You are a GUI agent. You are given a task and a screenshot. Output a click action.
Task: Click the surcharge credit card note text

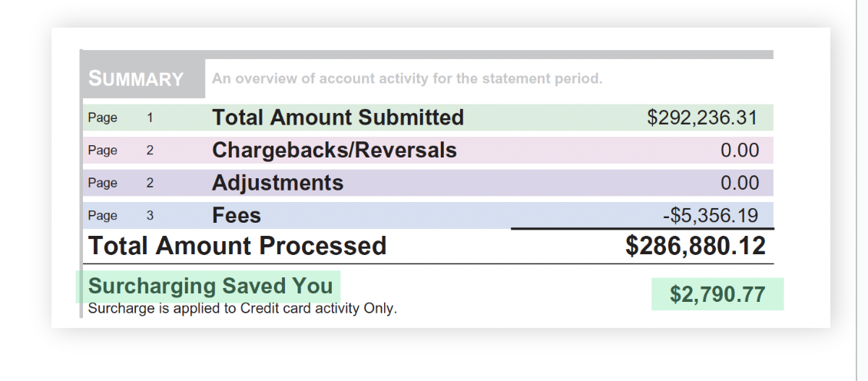pos(243,309)
